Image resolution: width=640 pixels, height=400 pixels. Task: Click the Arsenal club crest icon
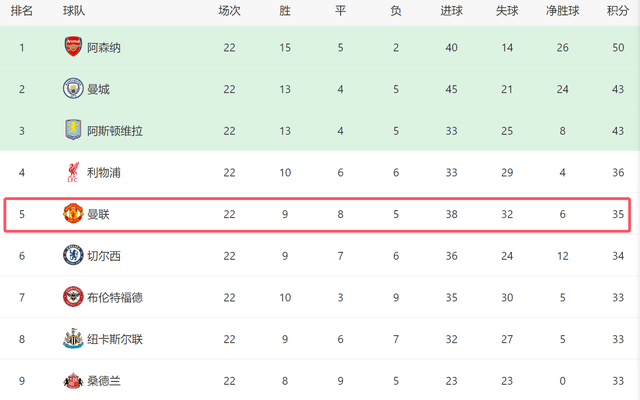pos(72,47)
